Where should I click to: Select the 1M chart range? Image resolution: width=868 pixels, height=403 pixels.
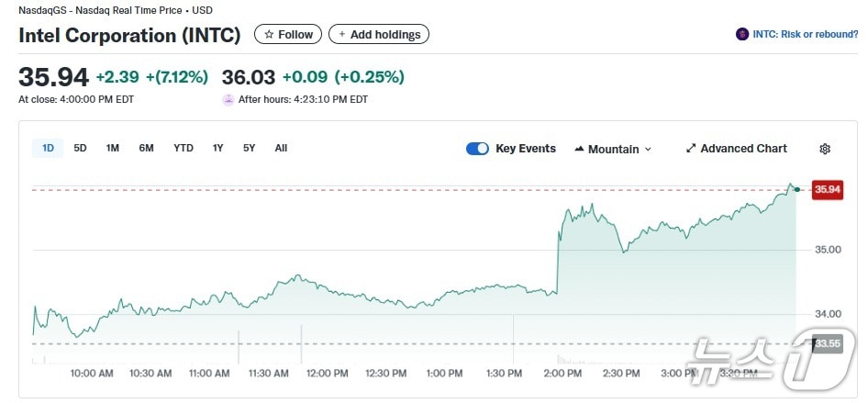[112, 148]
